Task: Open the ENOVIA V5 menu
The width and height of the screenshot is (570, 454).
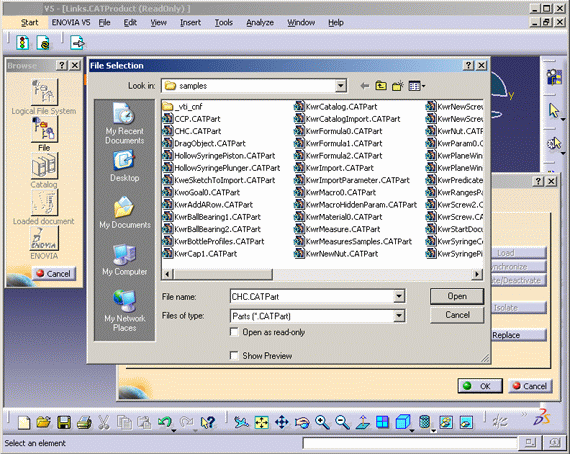Action: coord(71,23)
